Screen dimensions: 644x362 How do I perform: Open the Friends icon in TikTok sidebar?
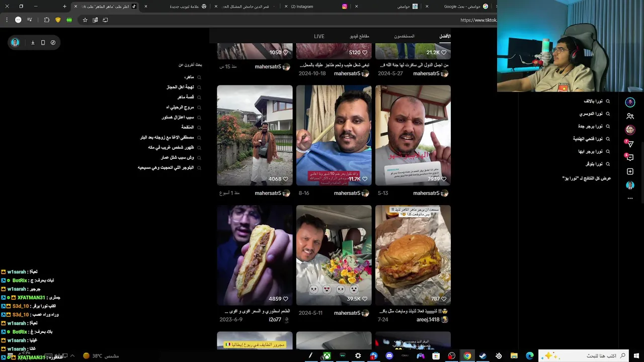click(x=630, y=116)
